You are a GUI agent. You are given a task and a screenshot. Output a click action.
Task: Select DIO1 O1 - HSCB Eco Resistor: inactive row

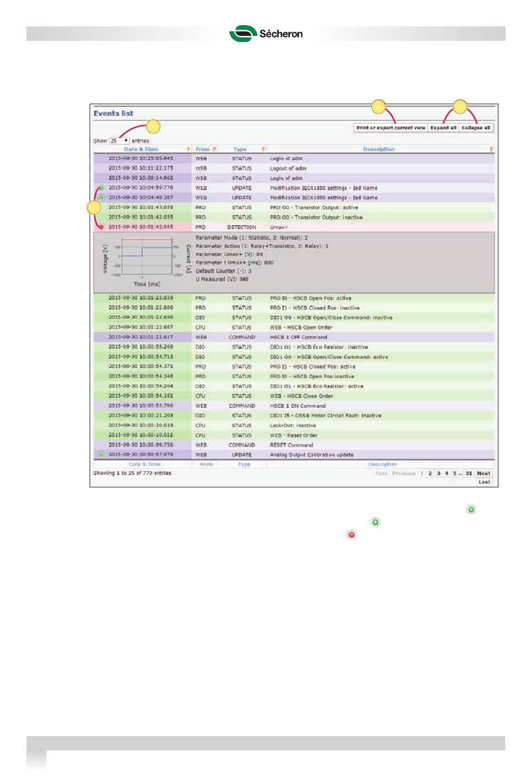coord(294,347)
